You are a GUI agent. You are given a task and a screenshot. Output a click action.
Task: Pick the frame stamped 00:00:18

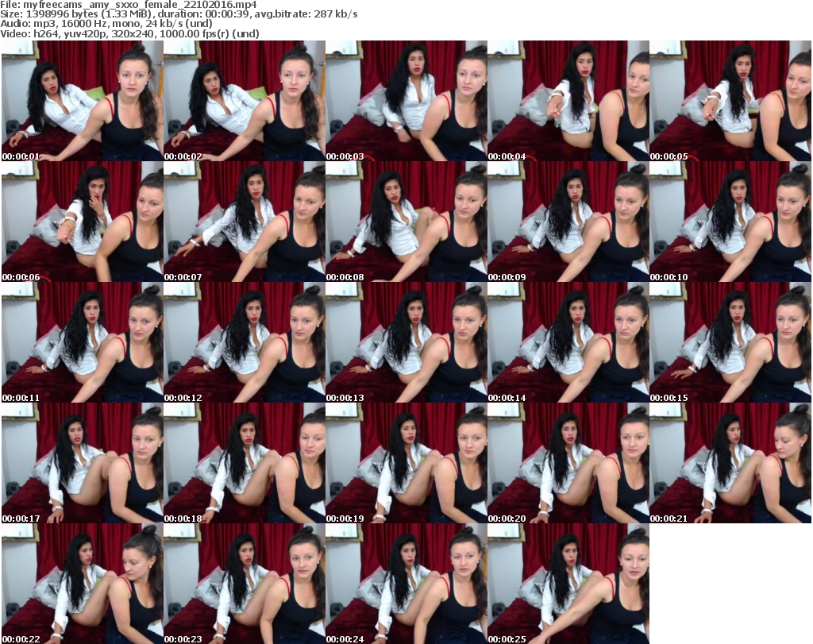[245, 463]
